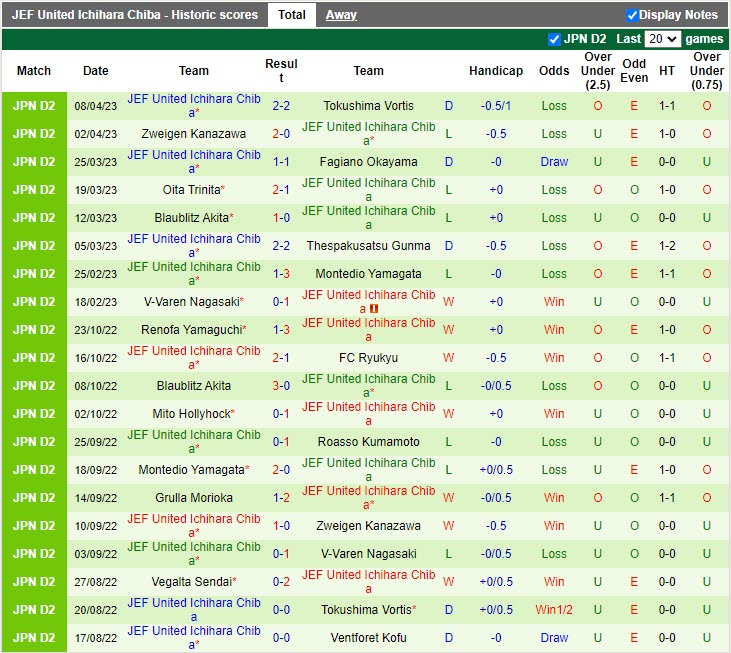Click the 2-2 result on 08/04/23
The width and height of the screenshot is (731, 653).
281,106
